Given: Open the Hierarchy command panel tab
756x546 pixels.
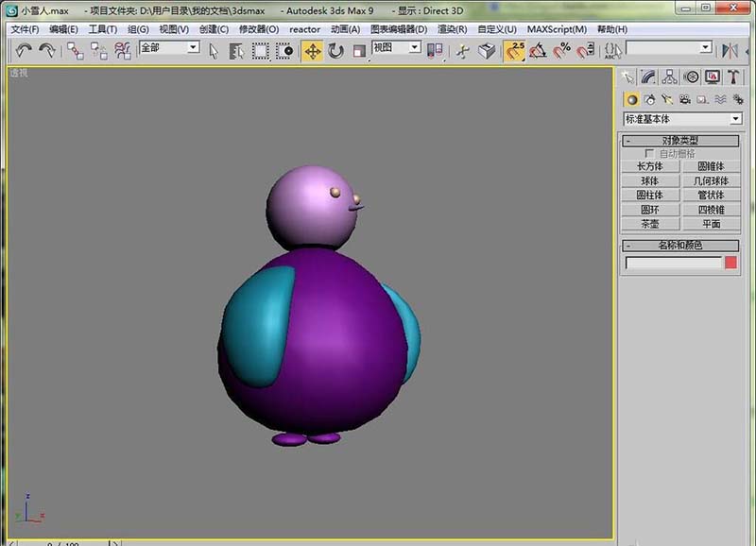Looking at the screenshot, I should (669, 77).
